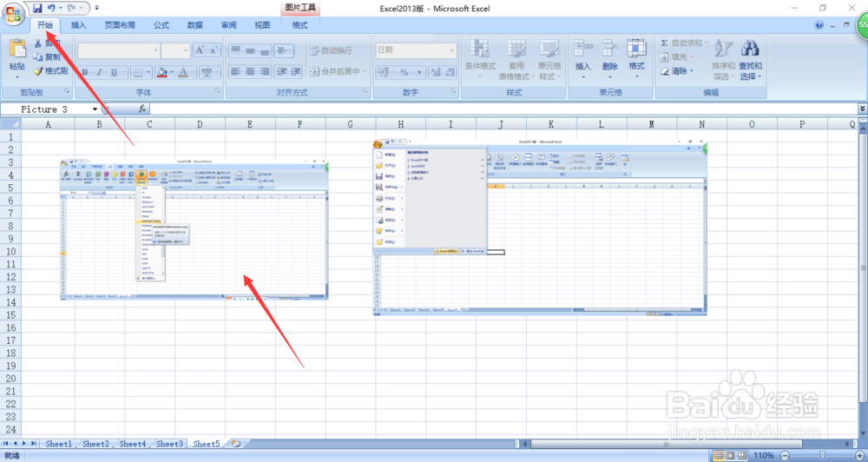Image resolution: width=868 pixels, height=462 pixels.
Task: Expand Cell Styles (单元格样式) menu
Action: (549, 60)
